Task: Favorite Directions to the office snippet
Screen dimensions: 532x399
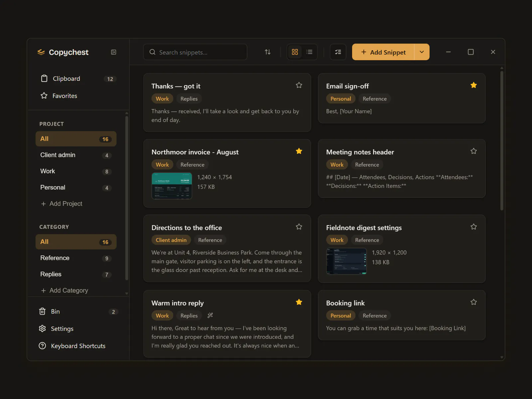Action: 299,227
